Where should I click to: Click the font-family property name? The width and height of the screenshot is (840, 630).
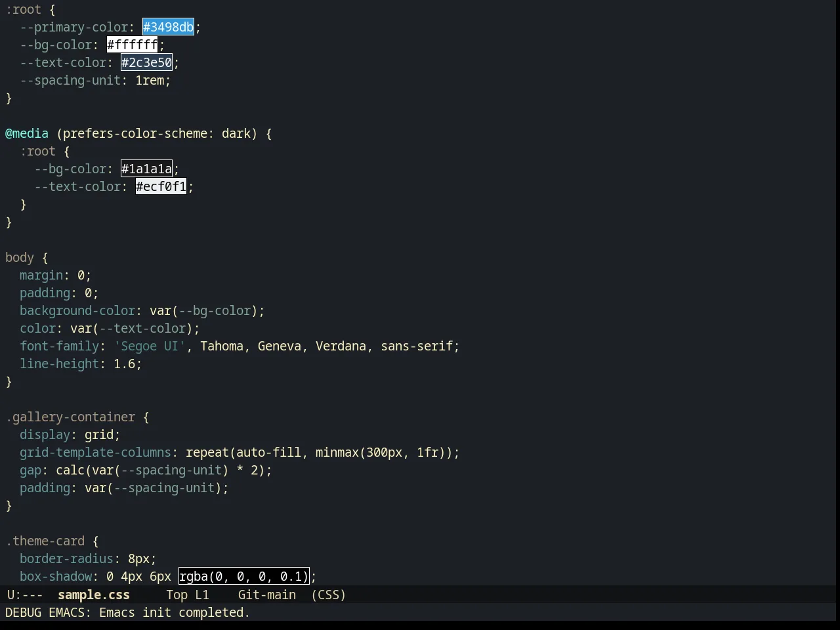point(59,346)
